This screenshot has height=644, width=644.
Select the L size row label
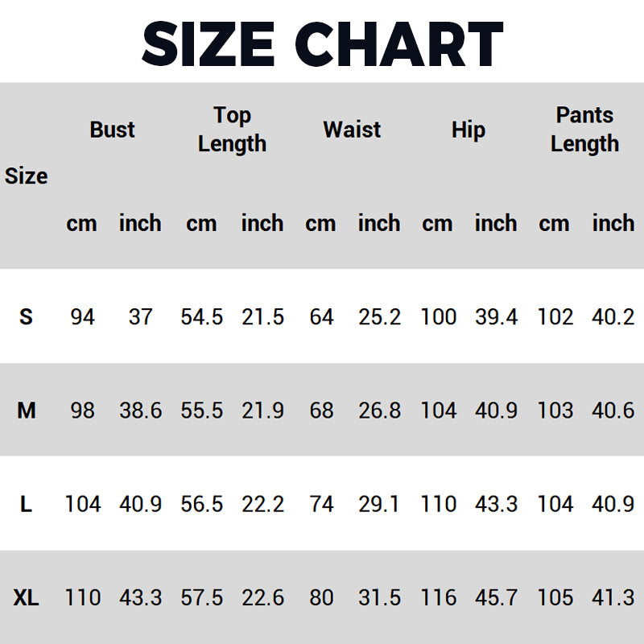pyautogui.click(x=26, y=504)
